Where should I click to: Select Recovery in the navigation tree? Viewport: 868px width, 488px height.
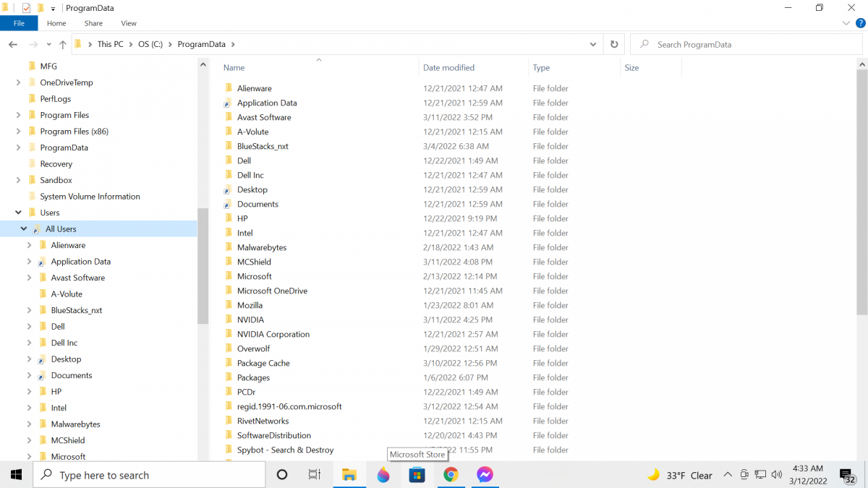click(x=56, y=164)
